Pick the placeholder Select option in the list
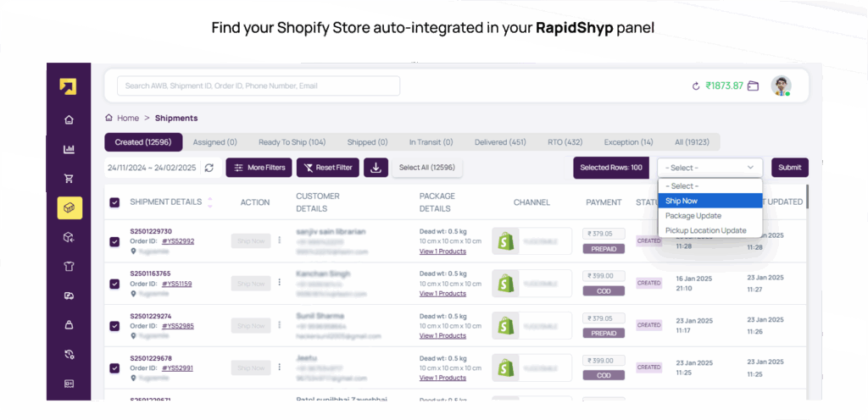 709,186
